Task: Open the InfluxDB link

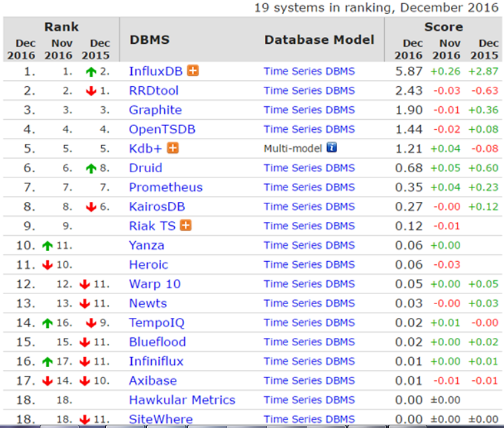Action: click(x=156, y=72)
